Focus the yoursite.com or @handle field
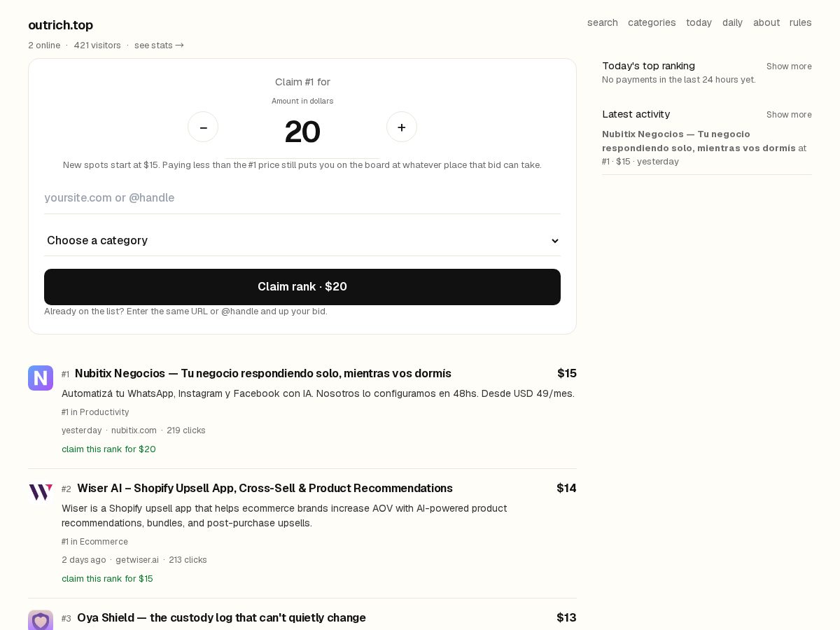This screenshot has width=840, height=630. pos(302,198)
